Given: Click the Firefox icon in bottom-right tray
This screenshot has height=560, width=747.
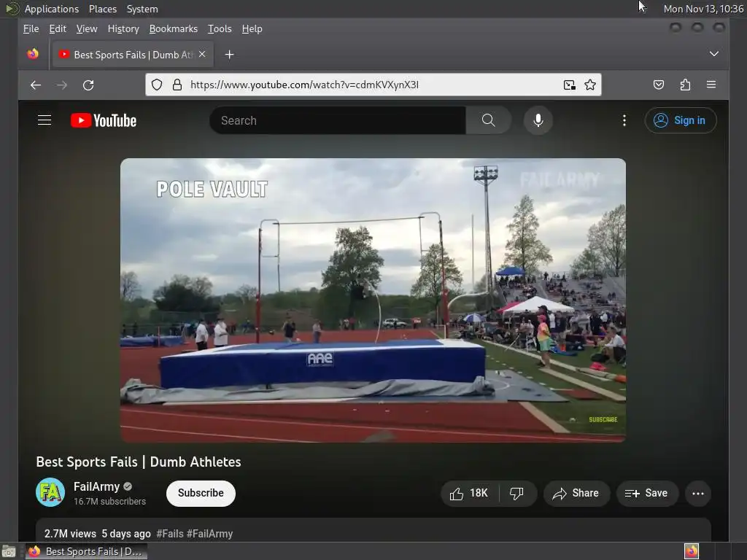Looking at the screenshot, I should (x=692, y=551).
